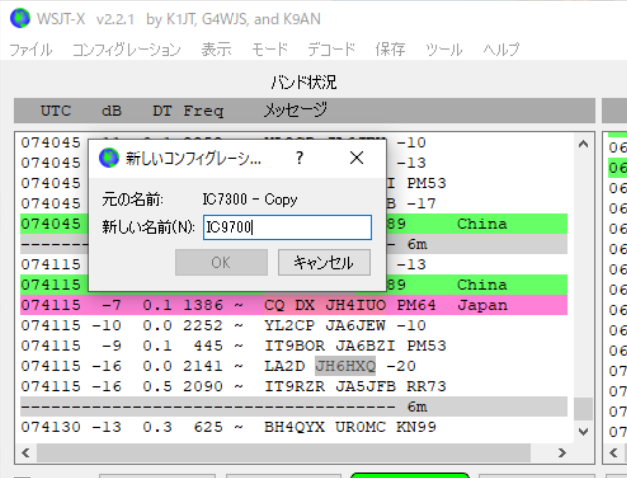Select the IT9BOR JA6BZI PM53 row at 074115
This screenshot has height=478, width=627.
coord(294,346)
